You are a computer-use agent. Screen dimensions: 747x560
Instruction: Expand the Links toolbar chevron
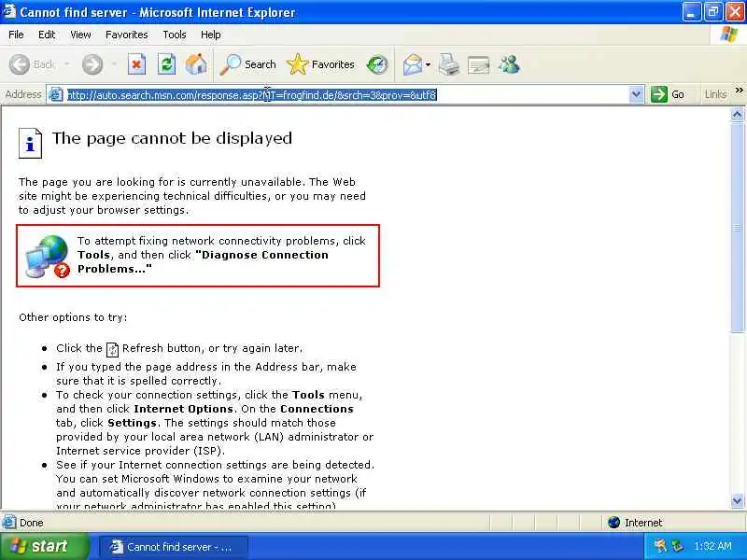pyautogui.click(x=739, y=91)
